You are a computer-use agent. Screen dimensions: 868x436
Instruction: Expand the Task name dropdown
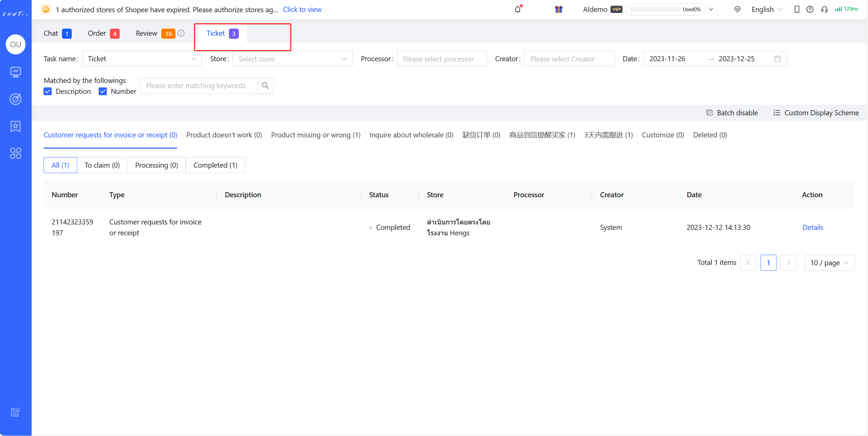pyautogui.click(x=142, y=59)
